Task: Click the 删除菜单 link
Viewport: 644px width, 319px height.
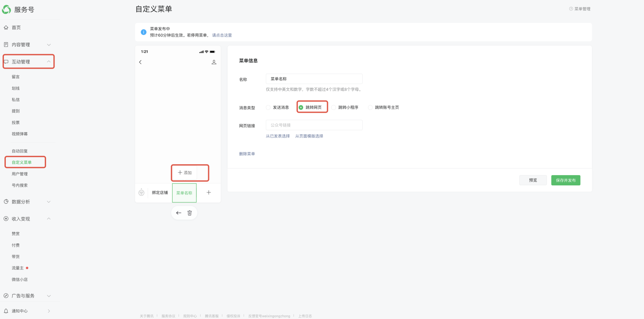Action: click(x=247, y=154)
